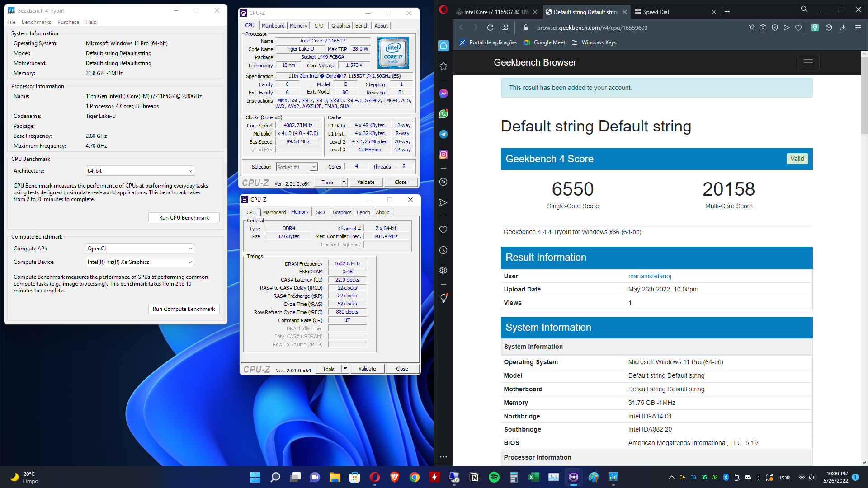Open Opera sidebar Messenger icon
The width and height of the screenshot is (868, 488).
point(443,94)
